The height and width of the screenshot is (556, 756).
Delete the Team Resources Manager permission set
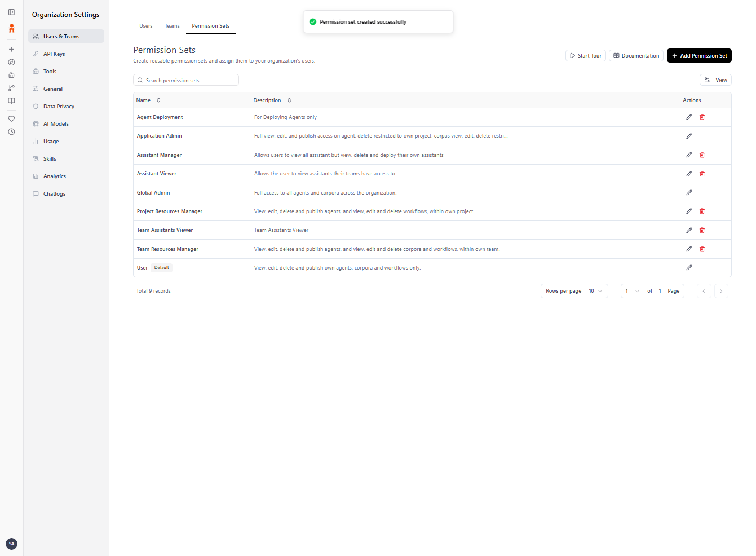[x=702, y=249]
